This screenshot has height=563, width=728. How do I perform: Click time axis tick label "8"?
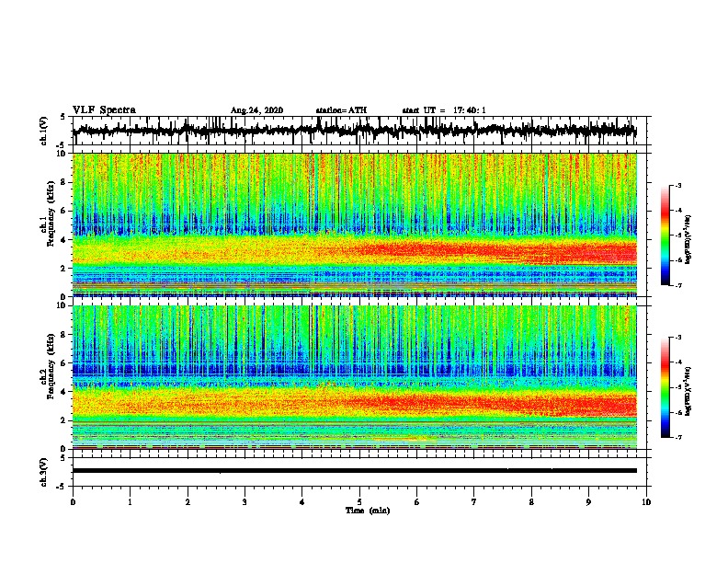point(531,502)
